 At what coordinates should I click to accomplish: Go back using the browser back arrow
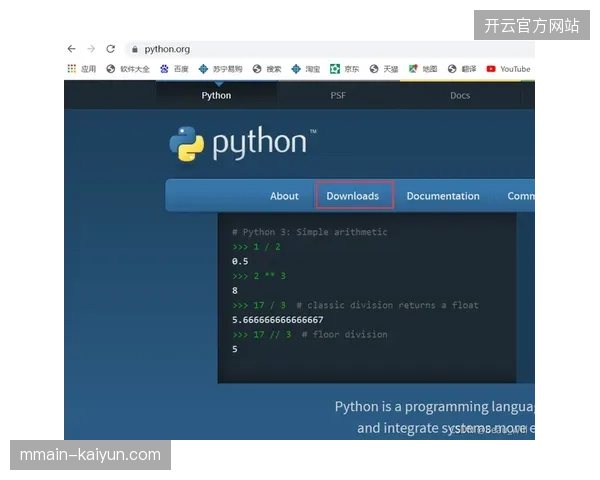(72, 49)
